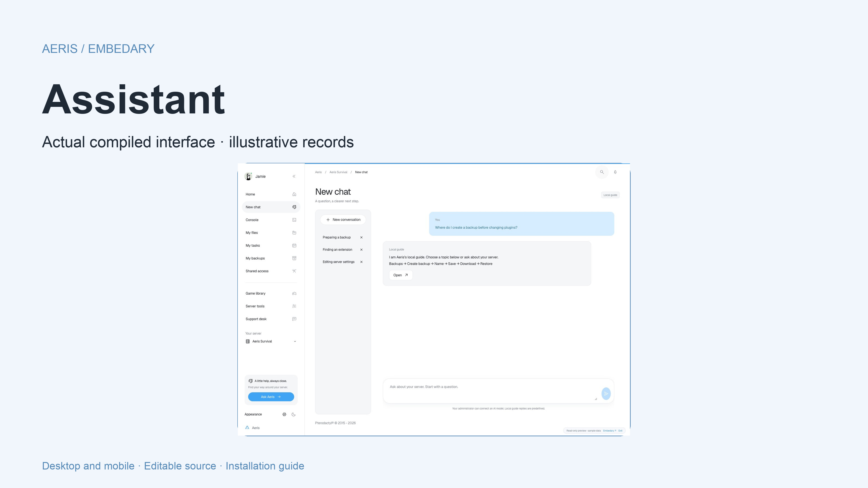The height and width of the screenshot is (488, 868).
Task: Go to My files
Action: click(271, 233)
